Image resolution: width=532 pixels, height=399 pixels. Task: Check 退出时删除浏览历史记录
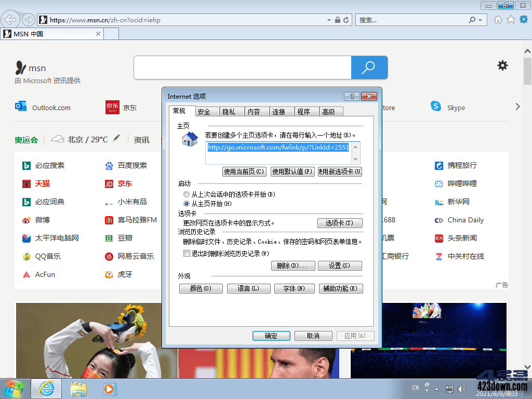coord(187,254)
